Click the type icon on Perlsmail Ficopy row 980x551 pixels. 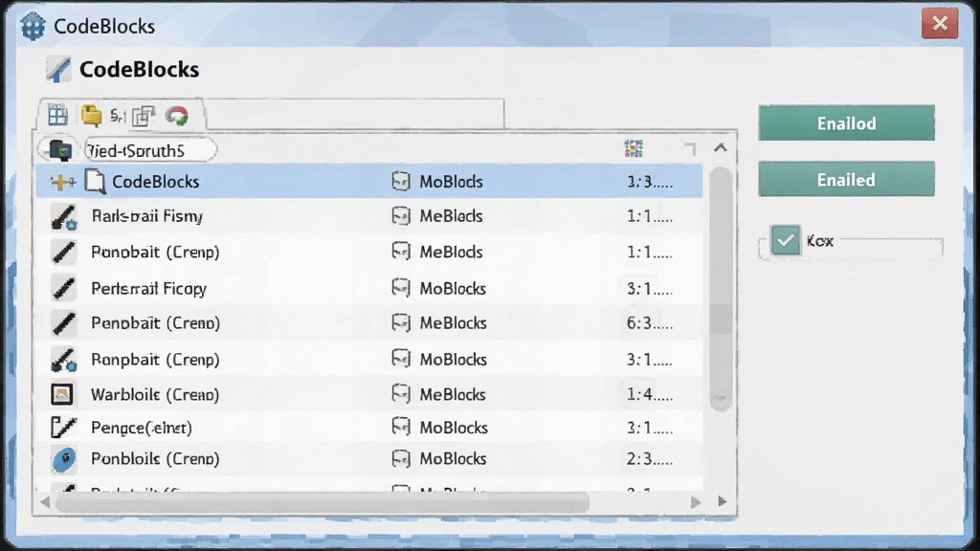[x=401, y=287]
